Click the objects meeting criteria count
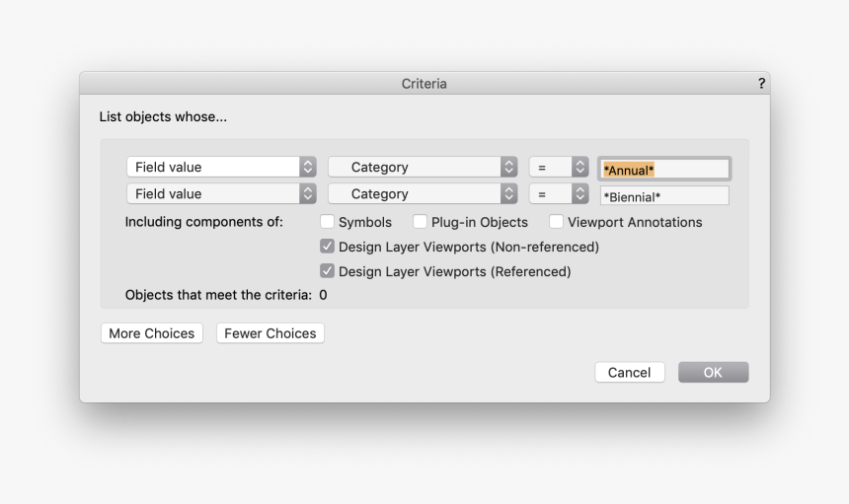The height and width of the screenshot is (504, 849). click(x=323, y=295)
